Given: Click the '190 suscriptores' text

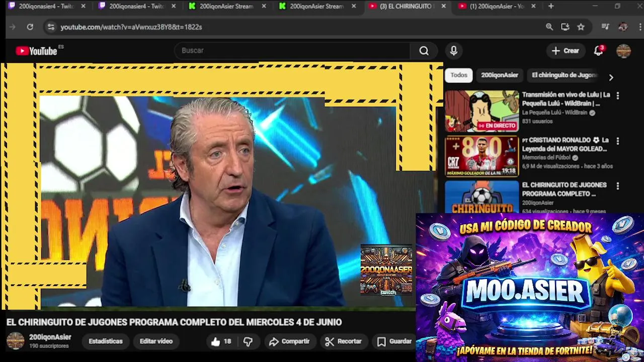Looking at the screenshot, I should pos(49,346).
